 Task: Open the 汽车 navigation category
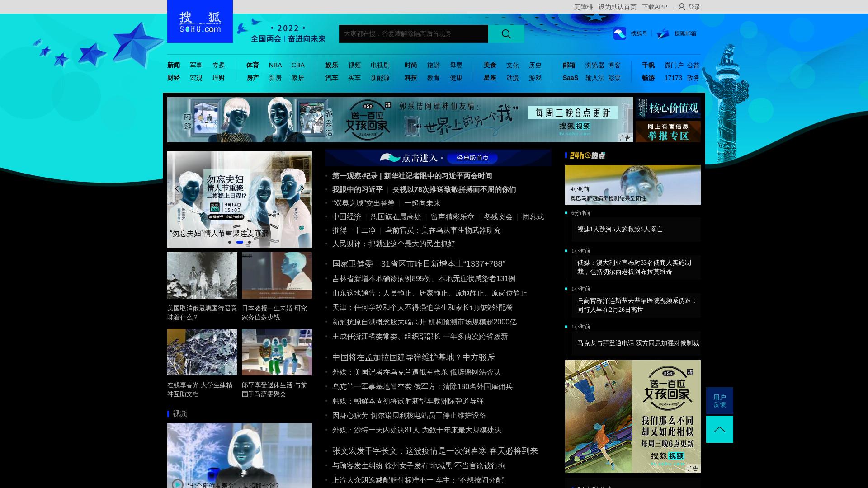tap(332, 78)
